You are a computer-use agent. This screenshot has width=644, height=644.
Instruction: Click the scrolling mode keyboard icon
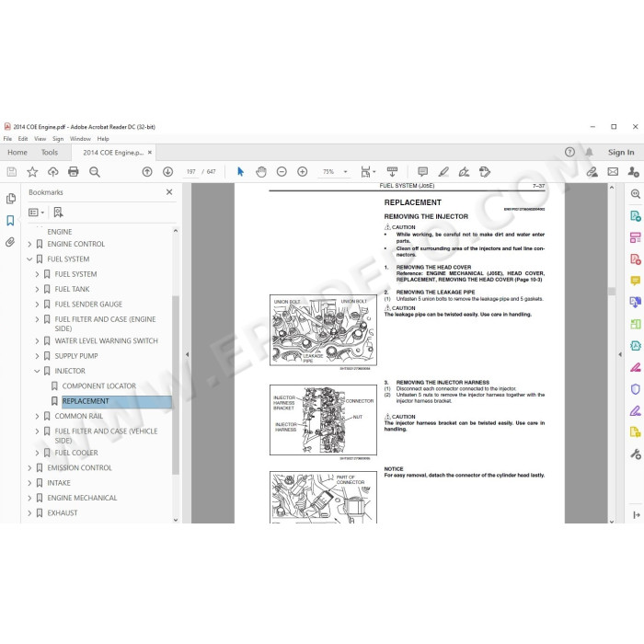[x=392, y=172]
